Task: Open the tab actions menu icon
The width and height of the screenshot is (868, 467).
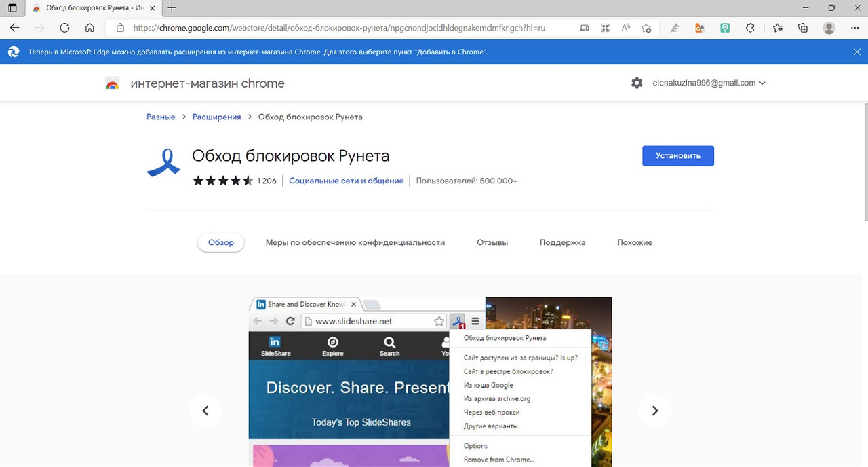Action: coord(12,8)
